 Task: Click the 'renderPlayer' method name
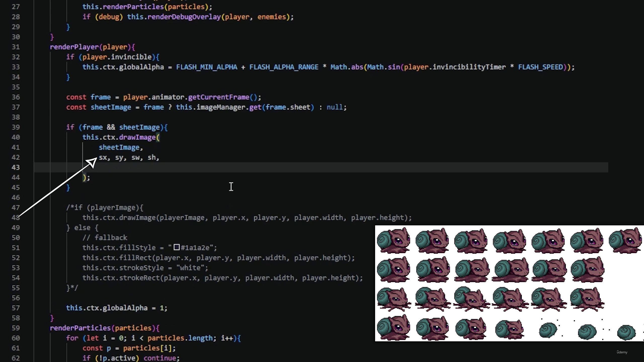coord(74,47)
